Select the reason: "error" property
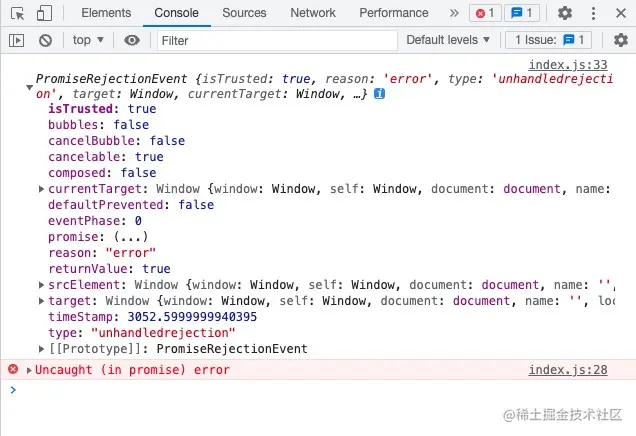The image size is (636, 436). coord(102,253)
